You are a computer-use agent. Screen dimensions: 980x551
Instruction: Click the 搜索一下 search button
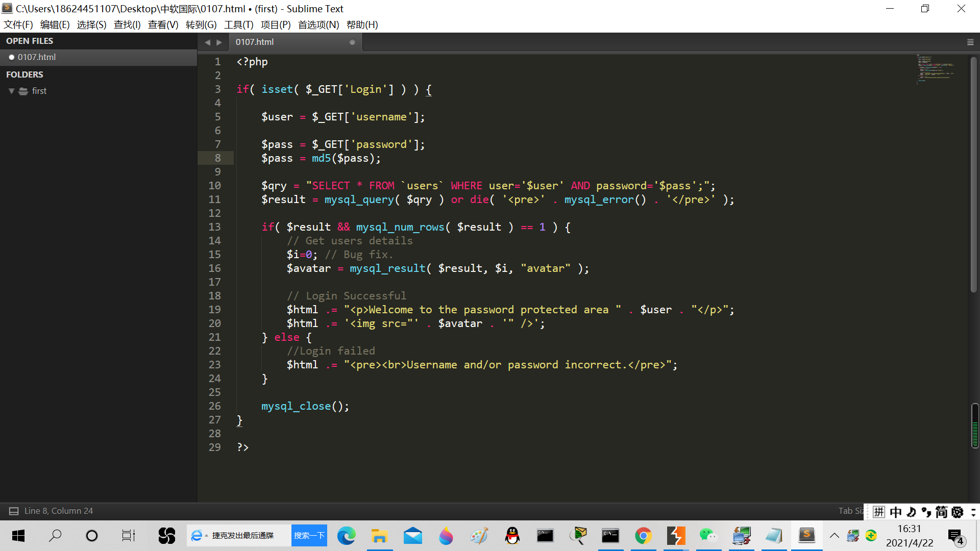point(309,535)
